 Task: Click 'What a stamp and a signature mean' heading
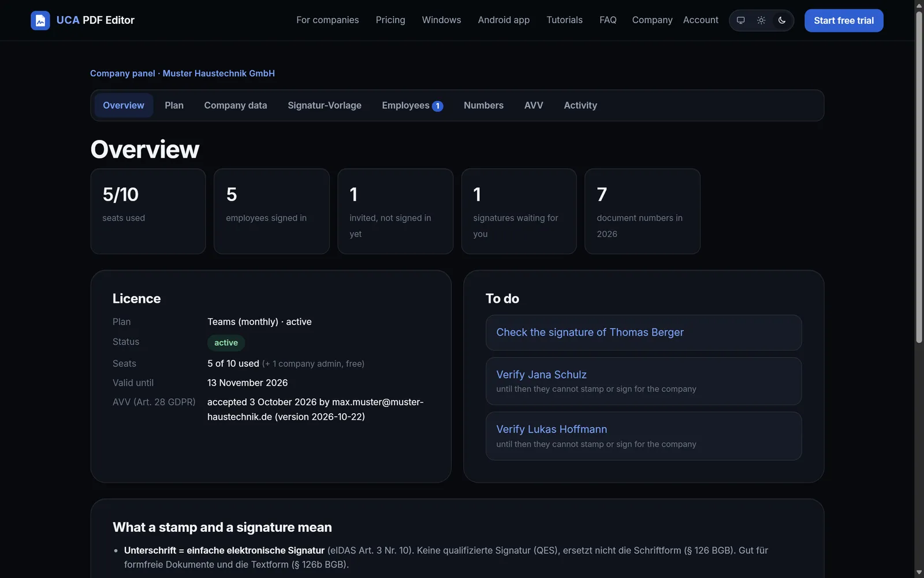222,527
